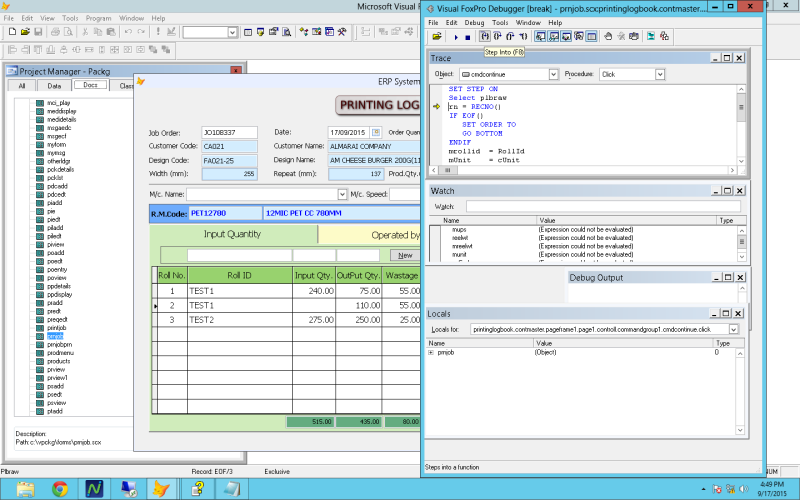Click the Run to Cursor debugger icon

pyautogui.click(x=523, y=36)
